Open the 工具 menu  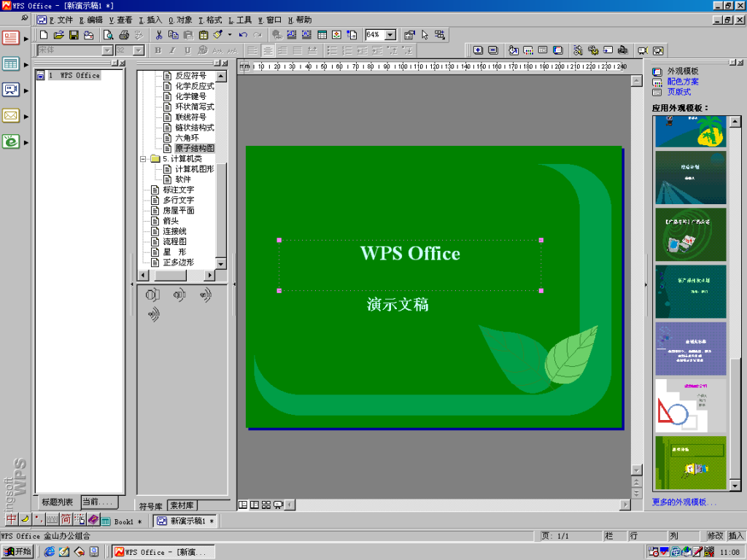(x=240, y=20)
